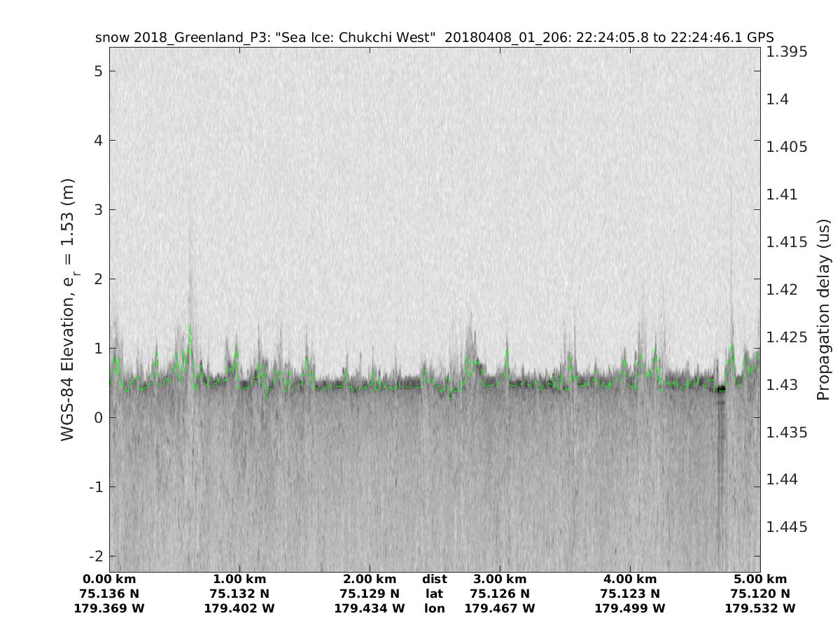Click the 0.00 km distance tick label
This screenshot has width=840, height=630.
109,579
